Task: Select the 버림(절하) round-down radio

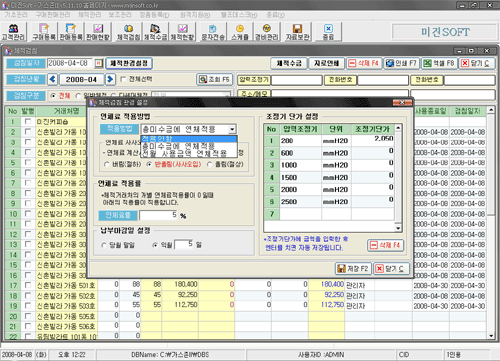Action: click(107, 164)
